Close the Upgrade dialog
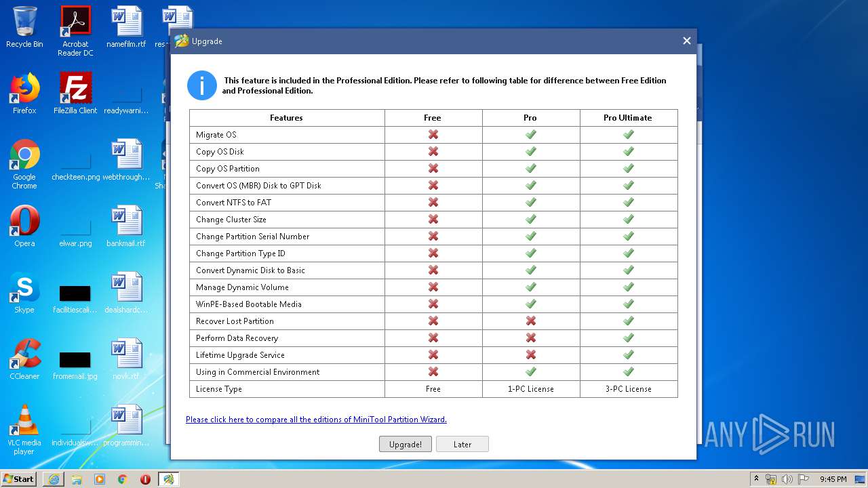 coord(686,41)
